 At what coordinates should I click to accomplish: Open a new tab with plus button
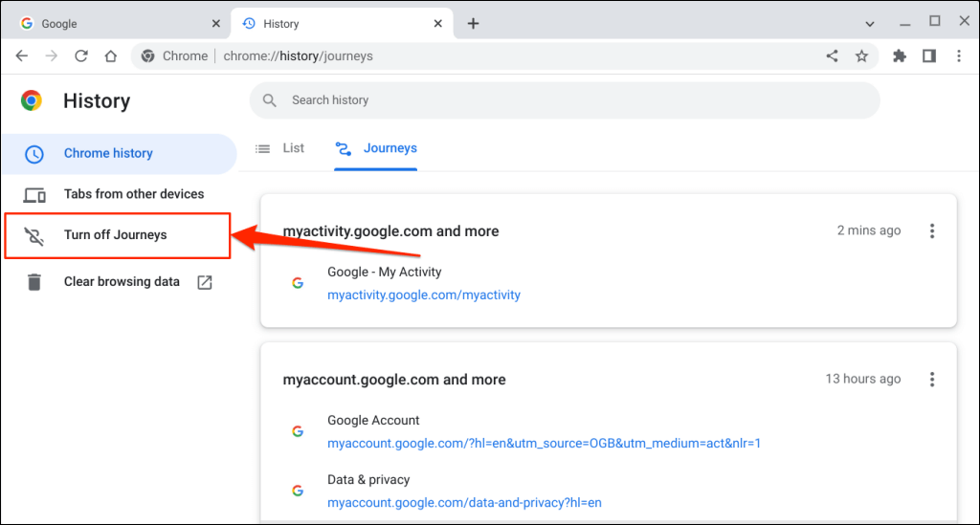click(x=473, y=24)
